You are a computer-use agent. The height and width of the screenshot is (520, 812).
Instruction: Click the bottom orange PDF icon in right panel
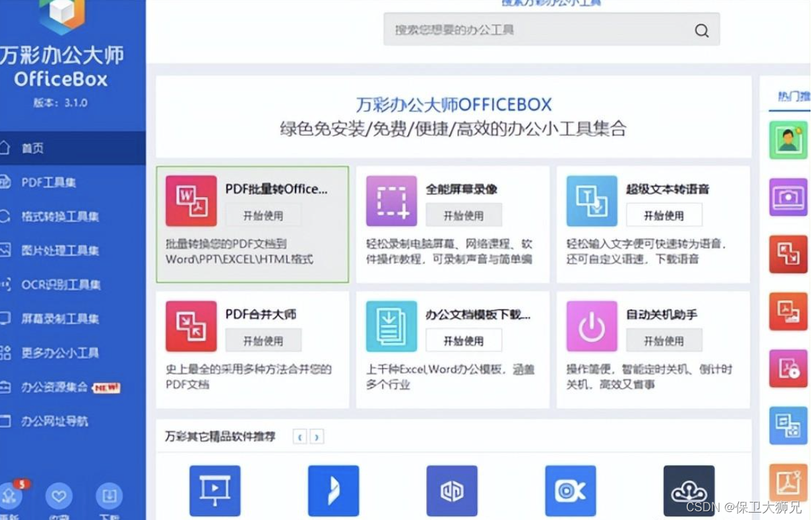click(788, 482)
